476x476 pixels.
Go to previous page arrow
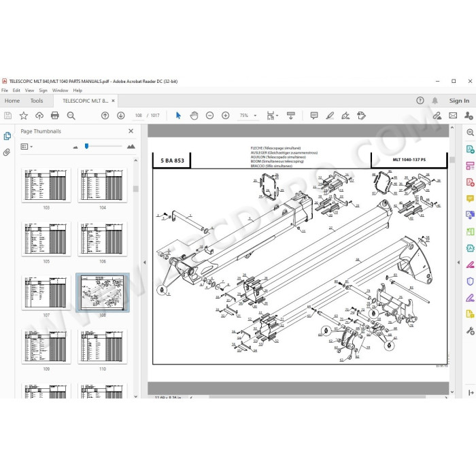click(105, 116)
